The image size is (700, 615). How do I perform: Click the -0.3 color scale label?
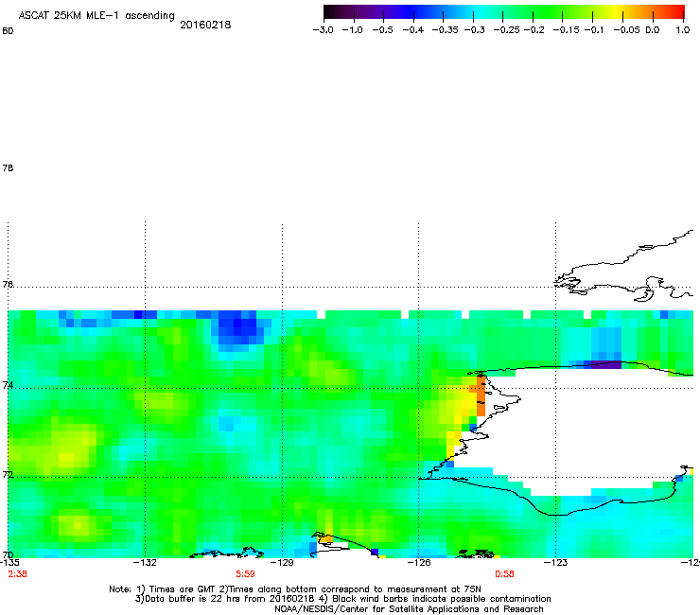tap(474, 30)
